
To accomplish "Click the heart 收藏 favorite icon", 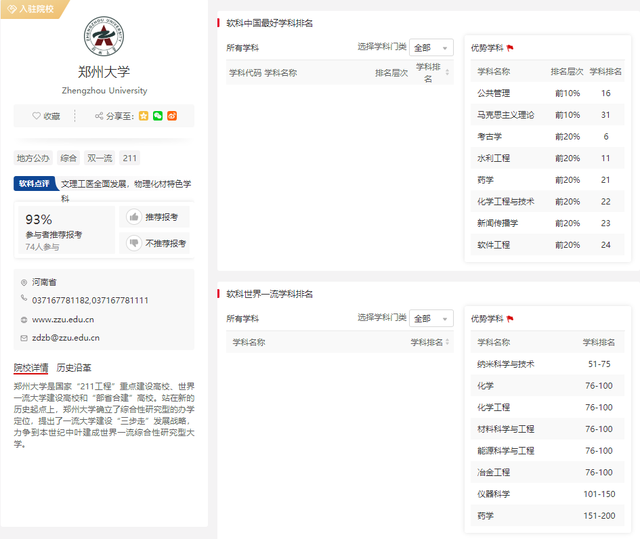I will [x=36, y=116].
